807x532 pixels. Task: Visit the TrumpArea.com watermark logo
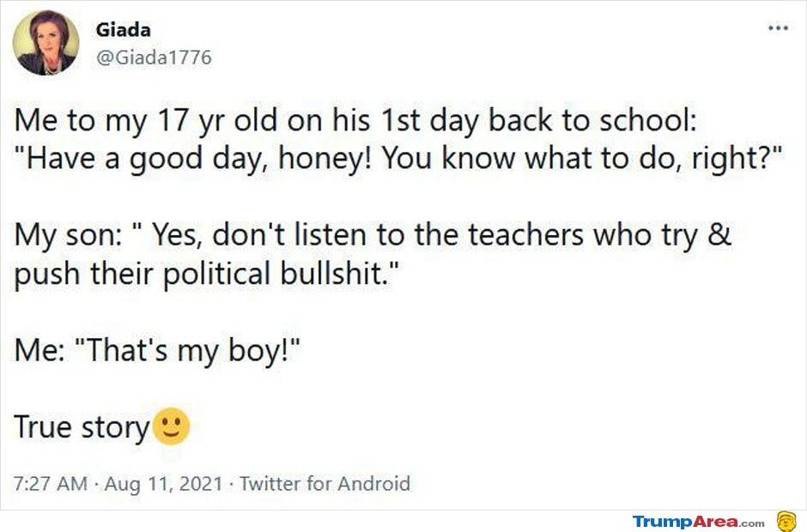click(x=698, y=522)
